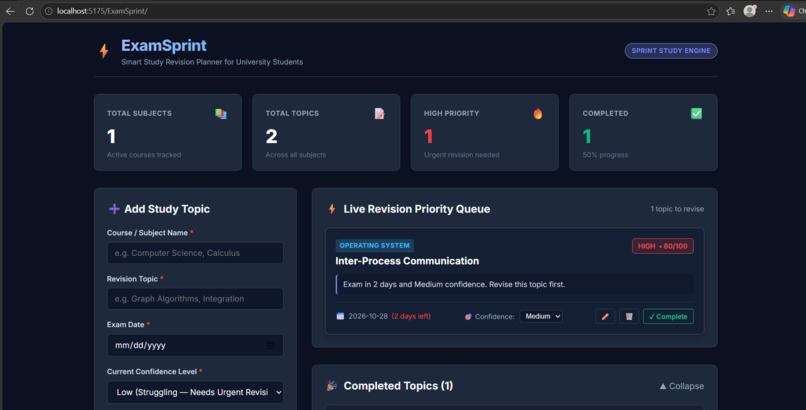This screenshot has width=806, height=410.
Task: Open date picker icon in Exam Date field
Action: click(271, 345)
